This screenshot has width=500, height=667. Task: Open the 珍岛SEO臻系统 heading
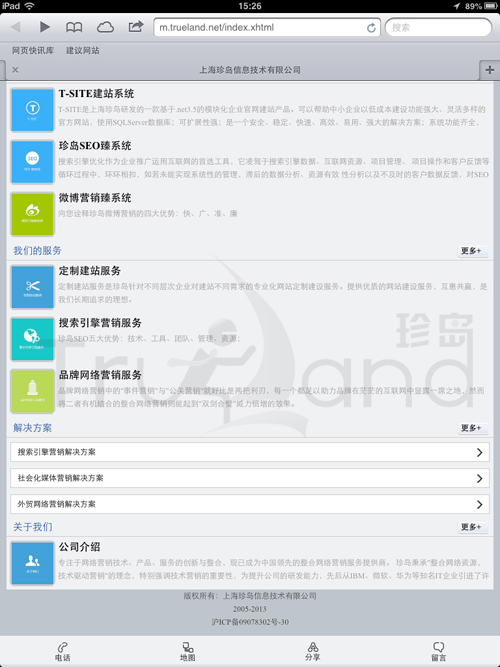click(95, 145)
